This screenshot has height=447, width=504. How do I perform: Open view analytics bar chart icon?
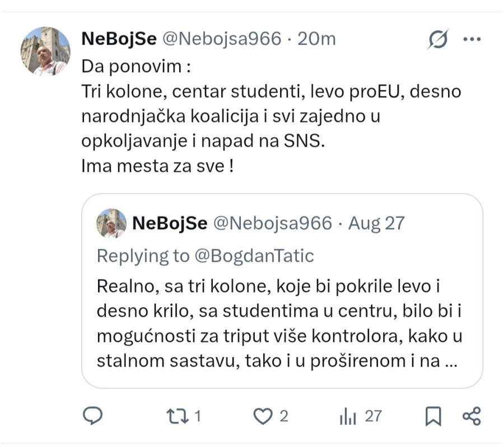[x=348, y=416]
